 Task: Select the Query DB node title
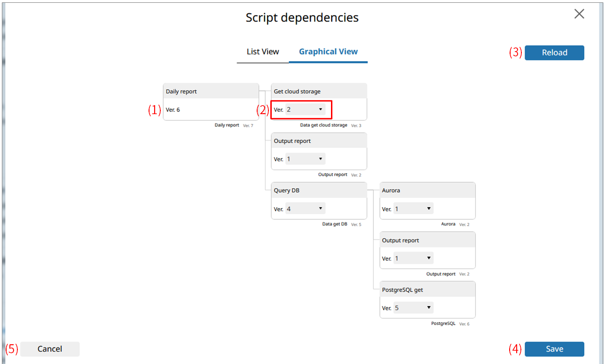coord(287,191)
